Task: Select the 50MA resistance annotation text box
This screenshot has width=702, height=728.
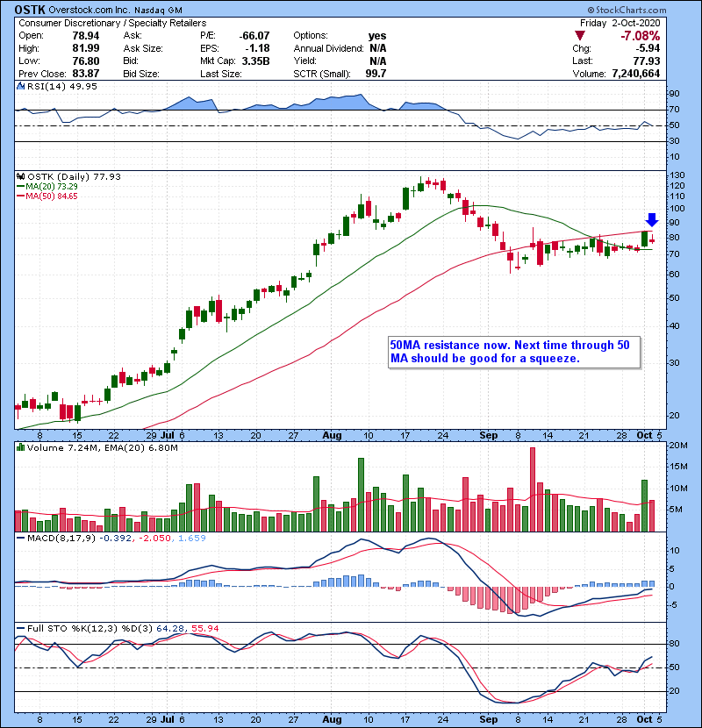Action: pos(515,353)
